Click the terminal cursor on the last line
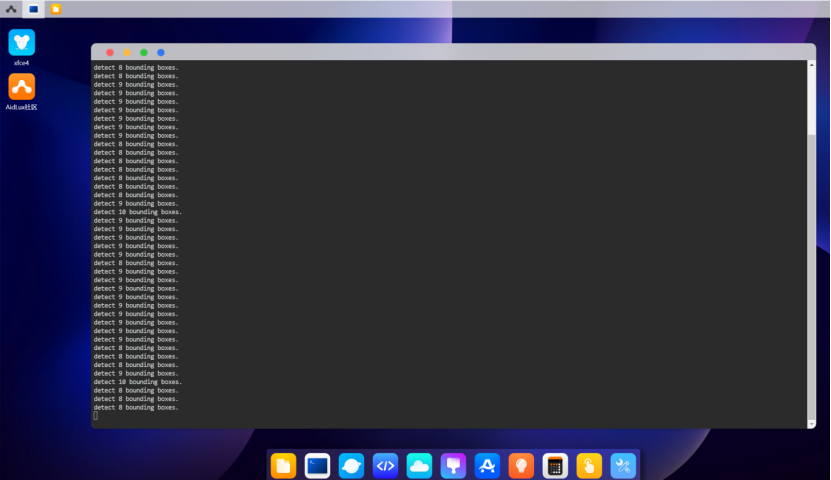Image resolution: width=831 pixels, height=480 pixels. coord(95,416)
